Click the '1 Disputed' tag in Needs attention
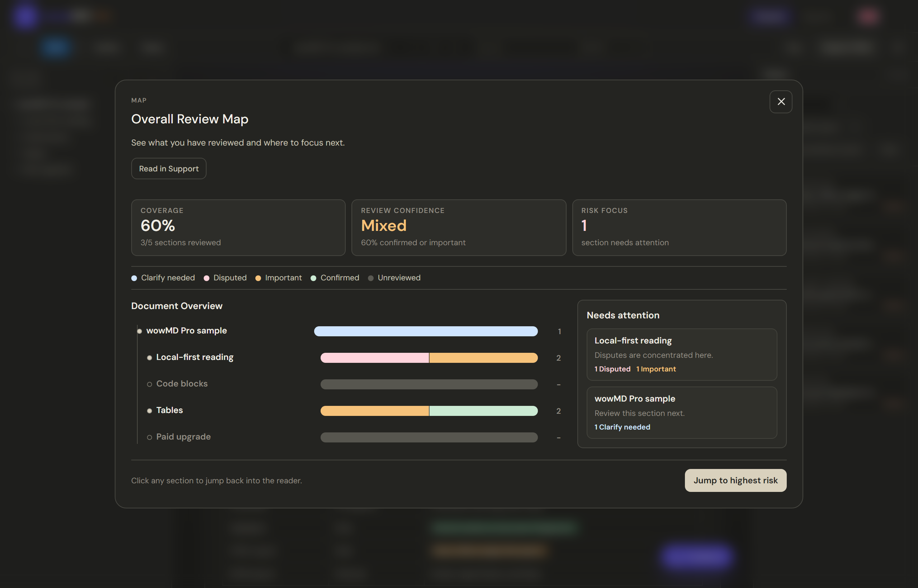 click(612, 369)
